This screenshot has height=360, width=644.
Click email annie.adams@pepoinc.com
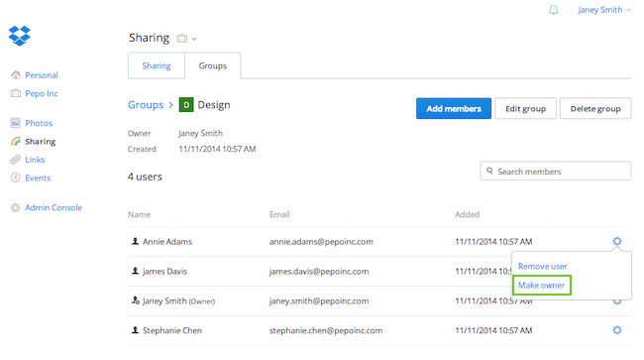[x=321, y=242]
